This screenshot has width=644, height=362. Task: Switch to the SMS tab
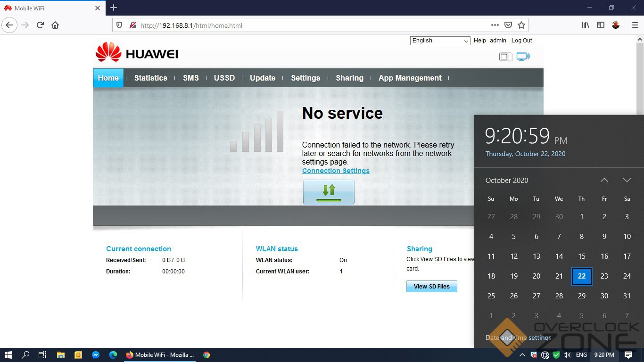point(190,78)
